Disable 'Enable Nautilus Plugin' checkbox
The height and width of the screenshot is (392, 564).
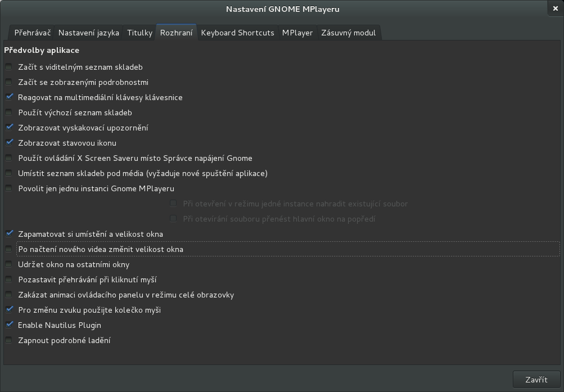(x=8, y=325)
